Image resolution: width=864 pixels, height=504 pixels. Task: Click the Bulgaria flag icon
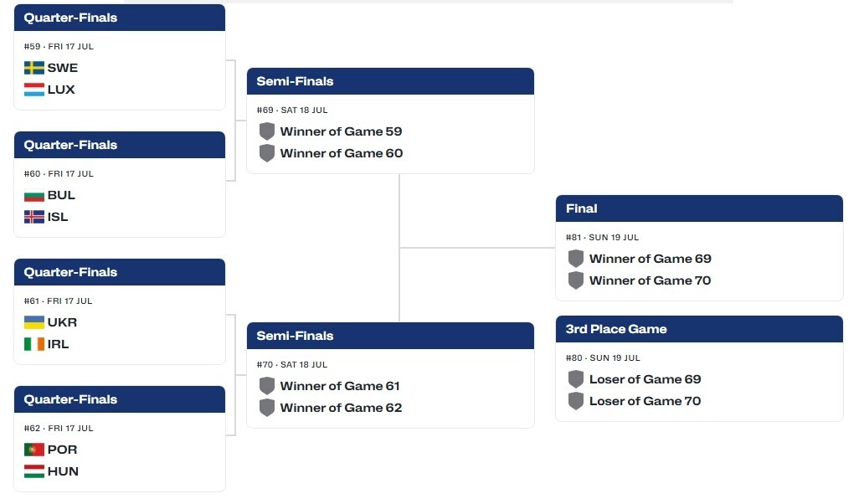[34, 195]
